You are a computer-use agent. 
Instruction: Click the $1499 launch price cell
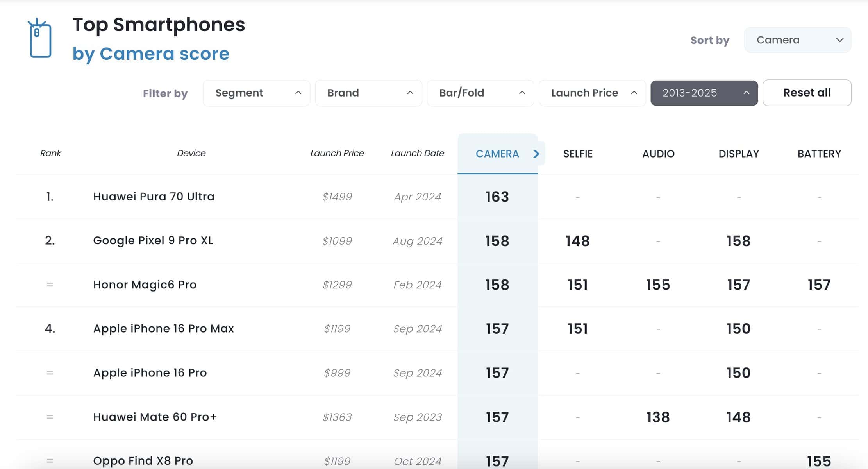pos(337,197)
